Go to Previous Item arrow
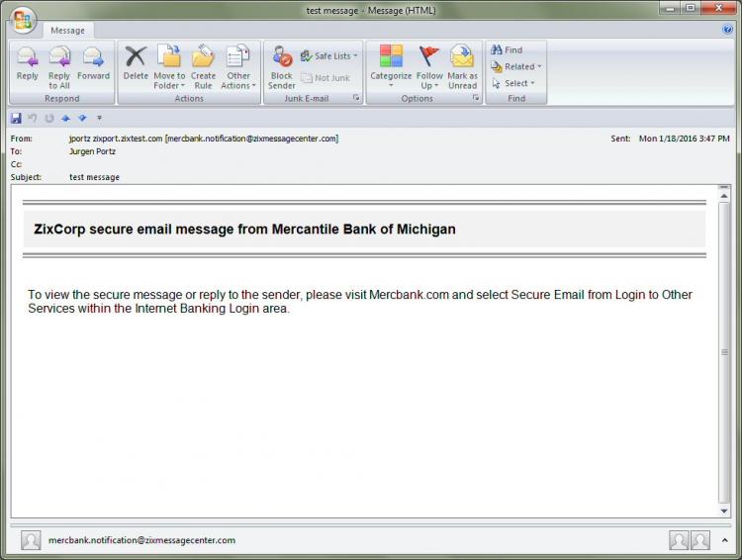742x560 pixels. pos(65,118)
